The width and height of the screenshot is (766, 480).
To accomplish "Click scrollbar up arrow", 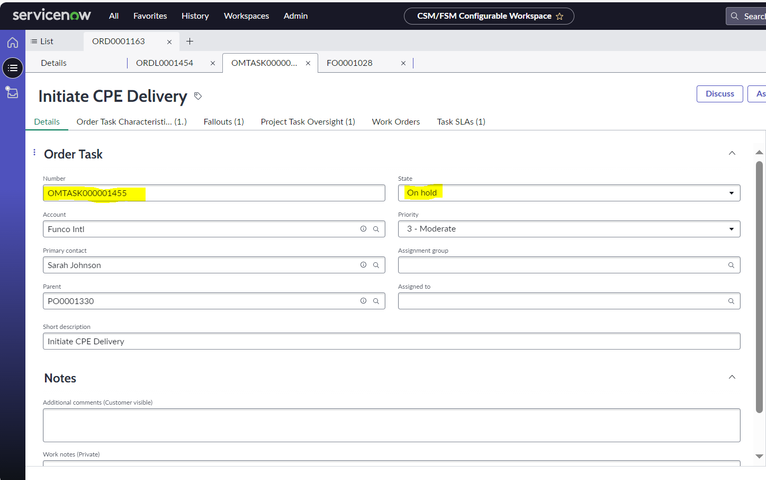I will pos(759,153).
